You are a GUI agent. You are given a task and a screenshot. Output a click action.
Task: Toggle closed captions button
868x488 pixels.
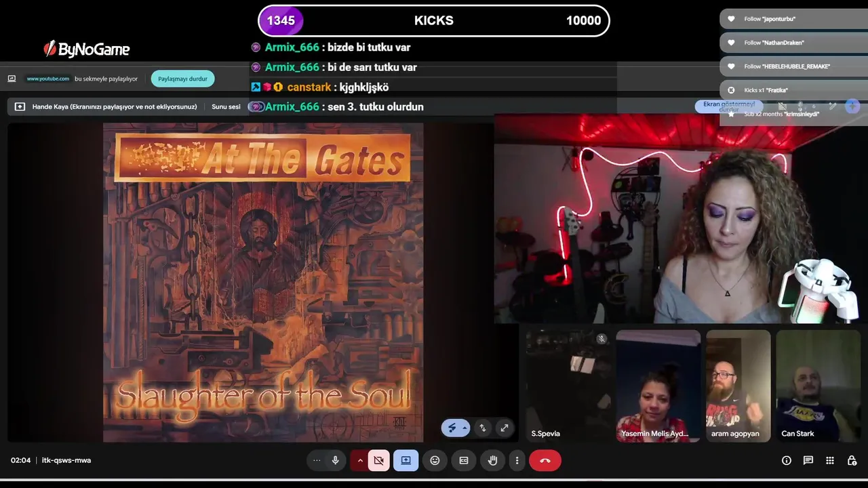tap(464, 460)
